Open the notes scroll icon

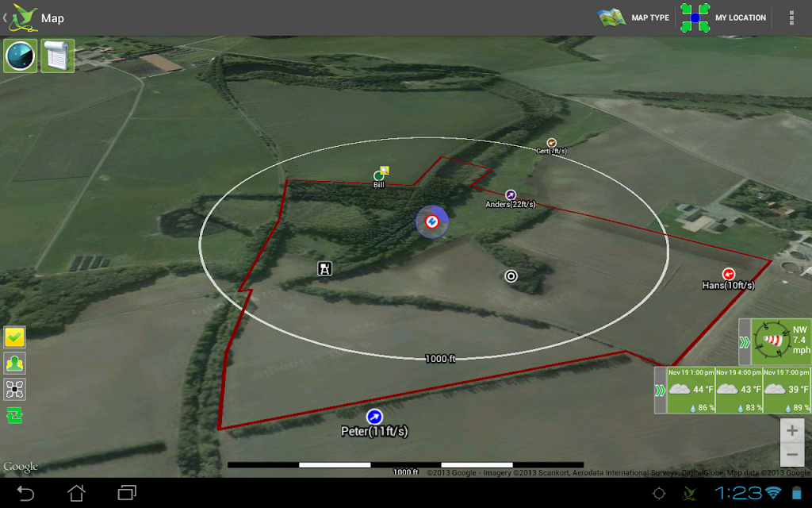tap(57, 56)
